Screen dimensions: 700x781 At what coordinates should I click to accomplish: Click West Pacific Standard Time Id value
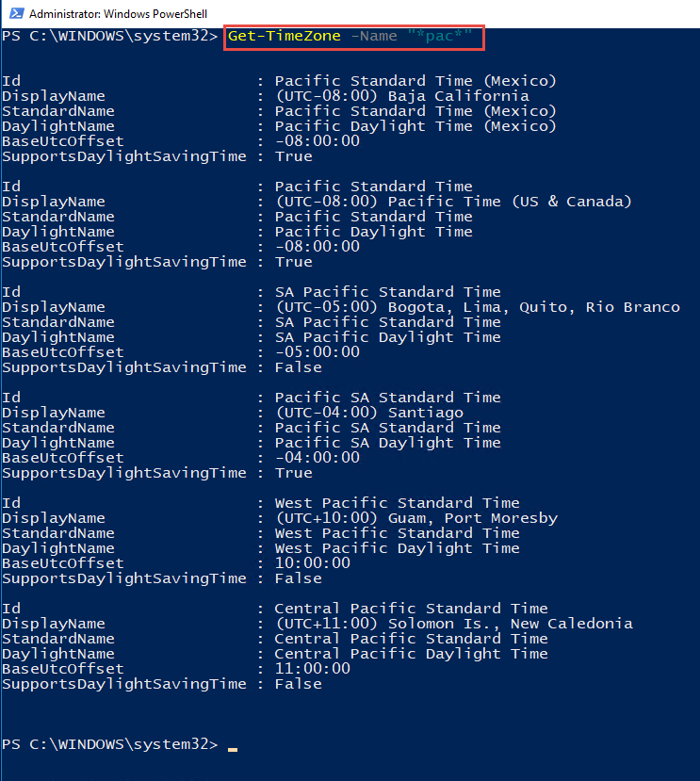[x=397, y=503]
